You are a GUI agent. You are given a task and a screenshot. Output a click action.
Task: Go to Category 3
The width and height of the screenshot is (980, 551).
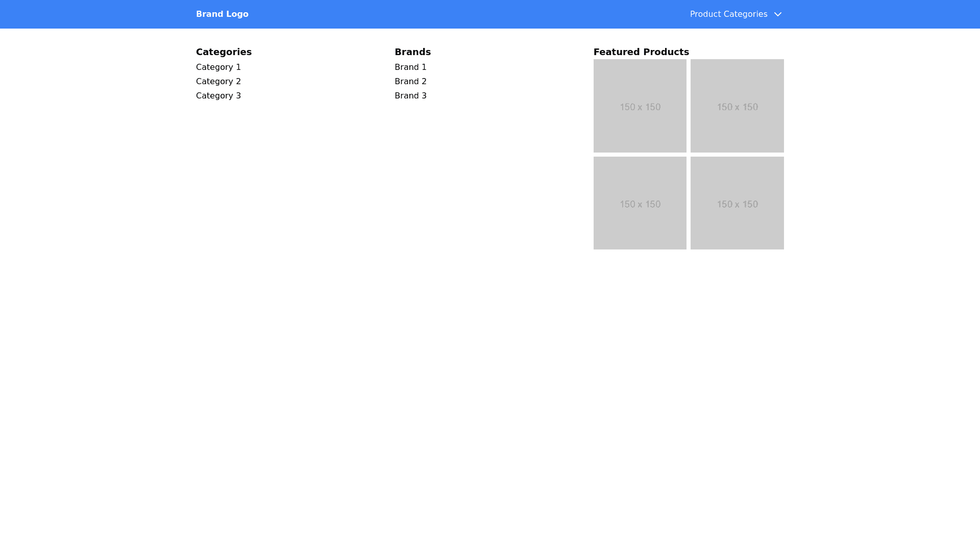(x=218, y=96)
